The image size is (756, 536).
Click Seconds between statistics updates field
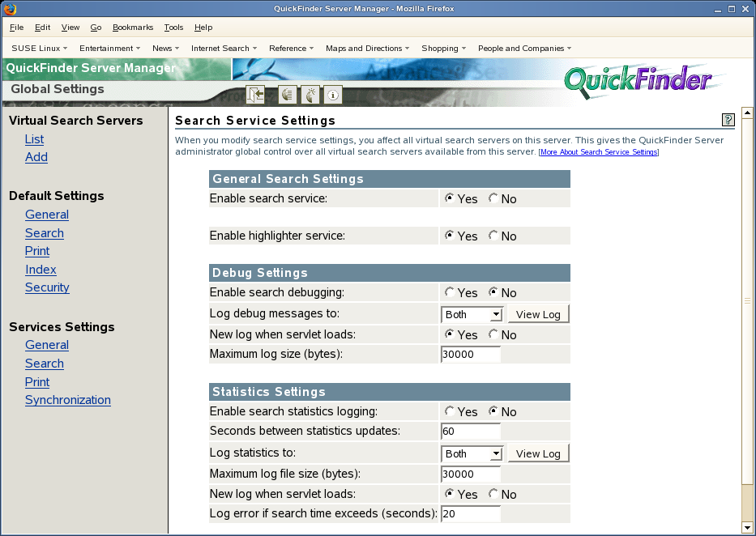click(x=471, y=431)
